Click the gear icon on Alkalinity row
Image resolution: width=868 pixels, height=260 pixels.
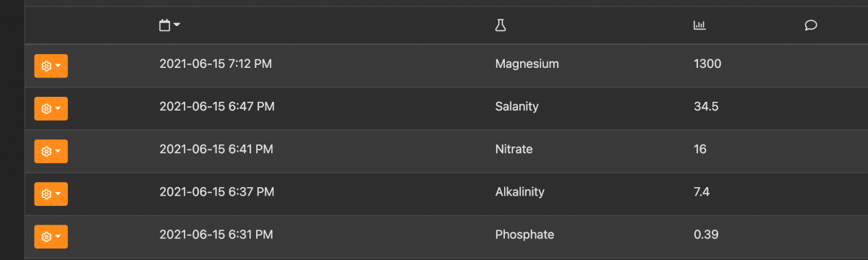[46, 194]
